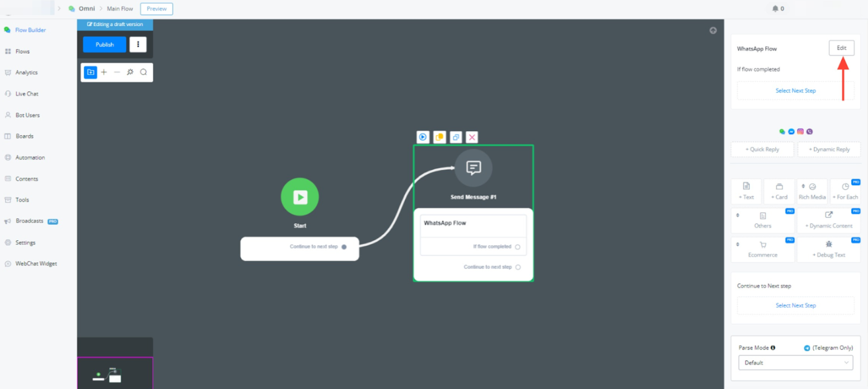The image size is (868, 389).
Task: Delete the Send Message #1 node
Action: tap(472, 137)
